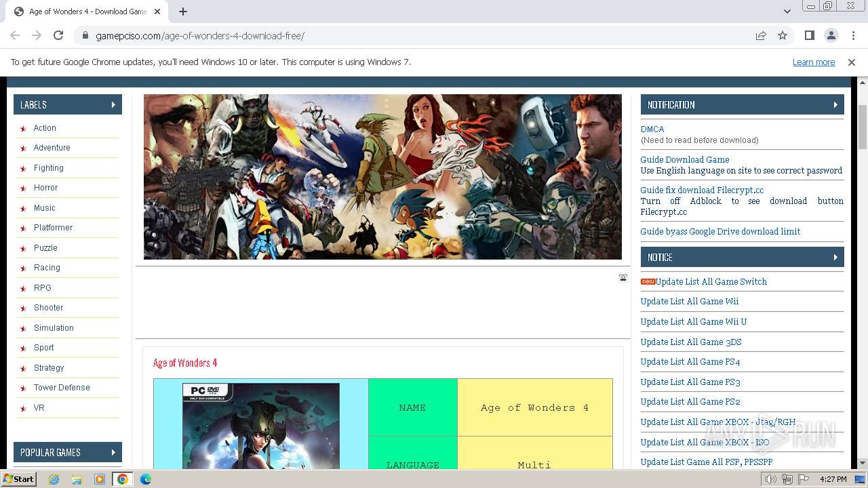Open the Action Center flag icon

(x=804, y=479)
